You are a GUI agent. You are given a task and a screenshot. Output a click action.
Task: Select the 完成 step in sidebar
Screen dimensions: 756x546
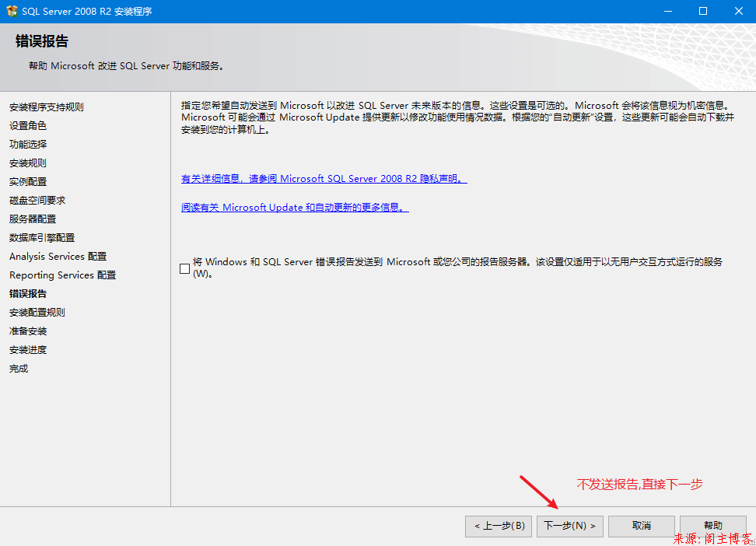click(19, 369)
